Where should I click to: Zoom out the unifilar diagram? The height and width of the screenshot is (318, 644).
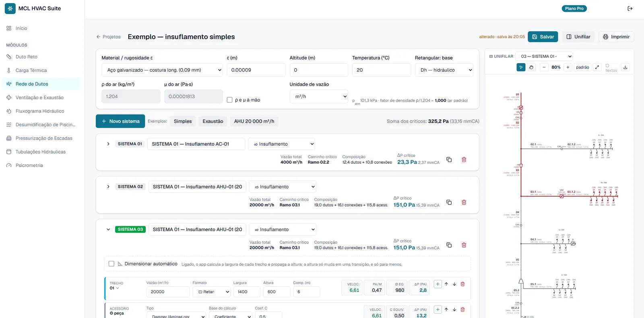(x=544, y=67)
